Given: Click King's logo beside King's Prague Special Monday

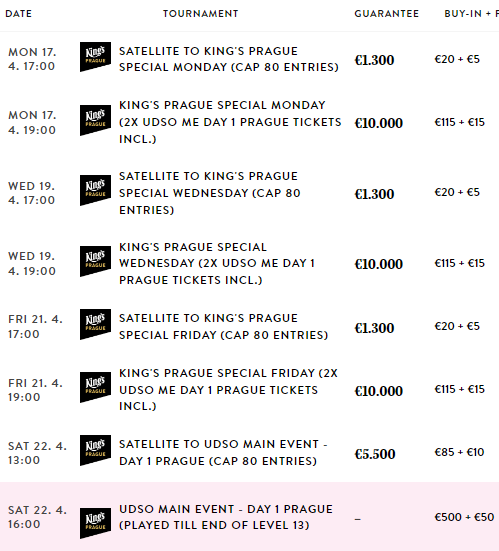Looking at the screenshot, I should 95,120.
